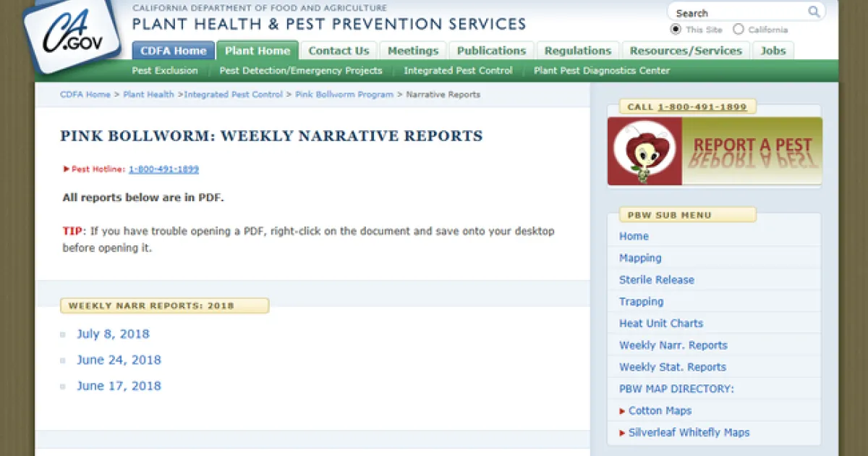Open the CDFA Home tab

[173, 51]
